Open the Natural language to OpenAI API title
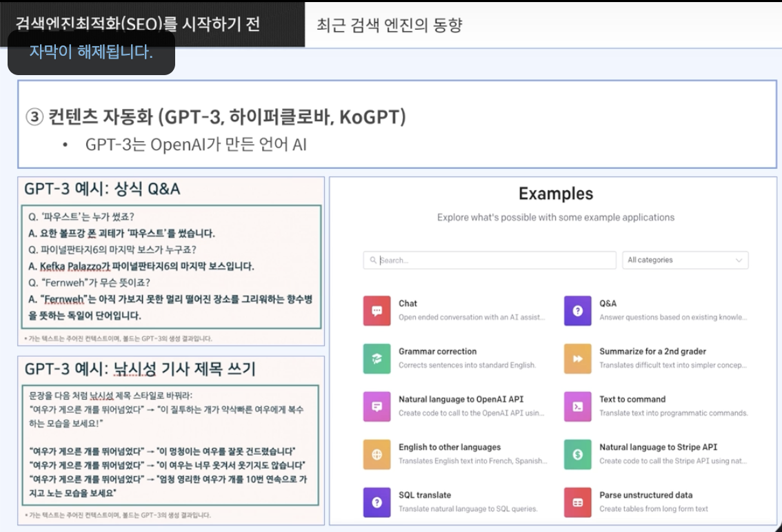Image resolution: width=782 pixels, height=532 pixels. [x=461, y=399]
